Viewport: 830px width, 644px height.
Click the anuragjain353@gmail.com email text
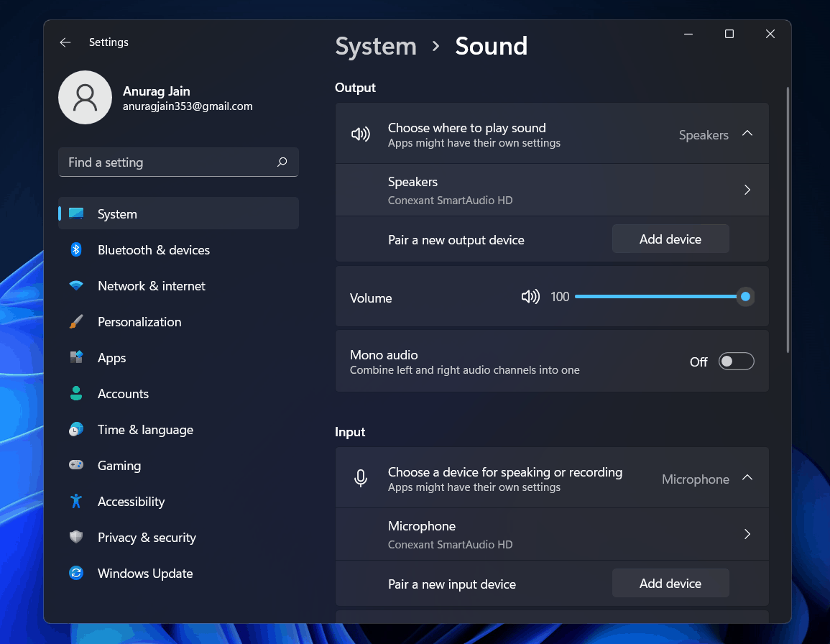[x=188, y=106]
